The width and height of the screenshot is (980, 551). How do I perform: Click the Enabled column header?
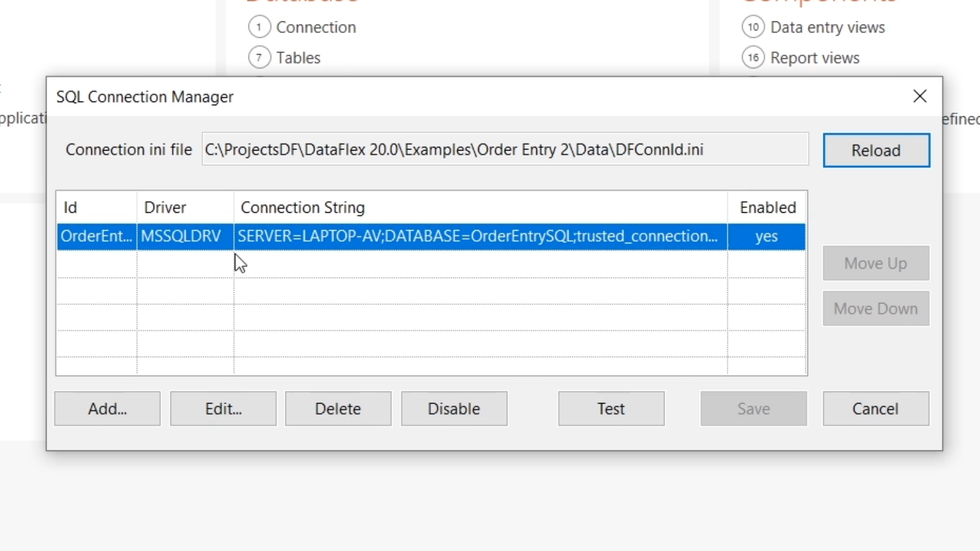pyautogui.click(x=768, y=208)
